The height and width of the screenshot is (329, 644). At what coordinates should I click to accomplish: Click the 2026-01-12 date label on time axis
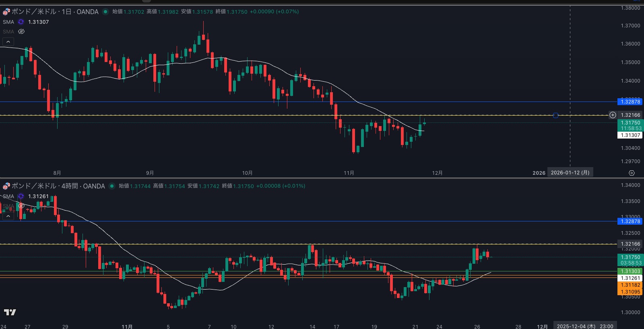tap(570, 173)
